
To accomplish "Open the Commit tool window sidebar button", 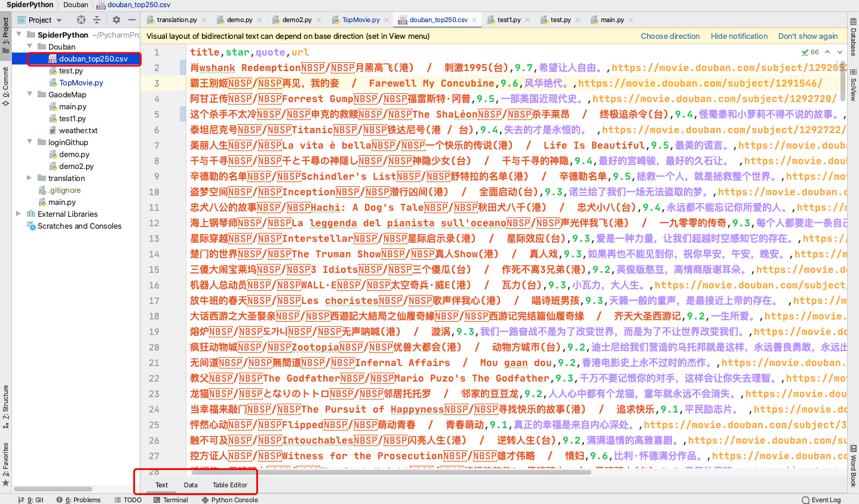I will pyautogui.click(x=5, y=87).
